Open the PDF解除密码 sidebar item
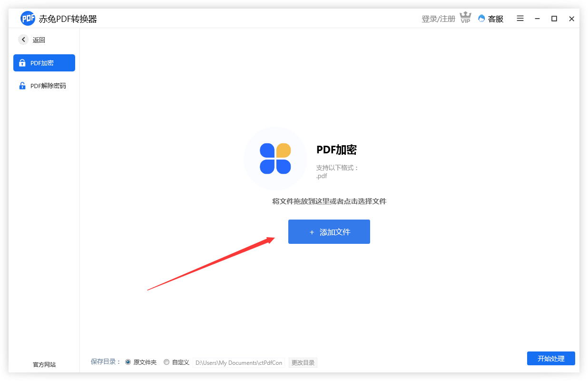The image size is (588, 381). [x=44, y=86]
